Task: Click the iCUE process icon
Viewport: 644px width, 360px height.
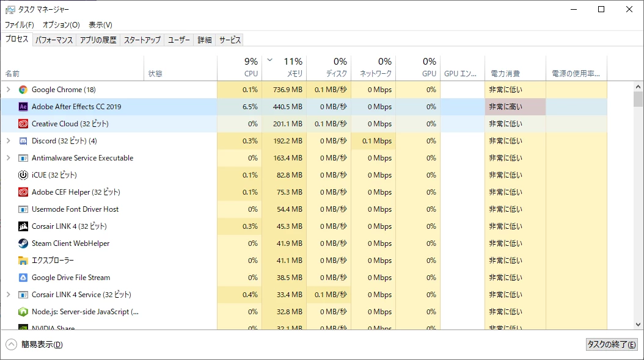Action: click(23, 175)
